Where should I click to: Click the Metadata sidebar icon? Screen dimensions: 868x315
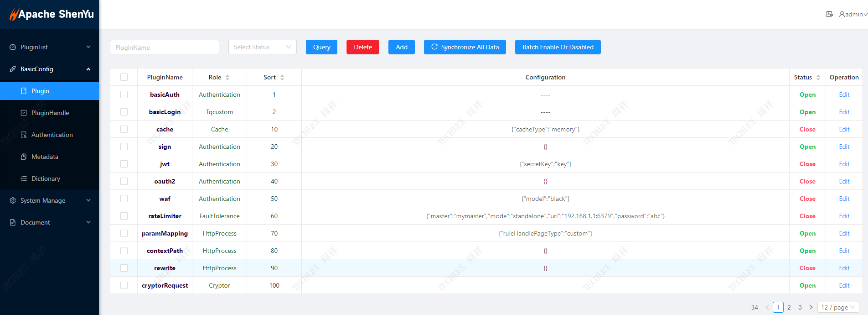click(x=24, y=157)
